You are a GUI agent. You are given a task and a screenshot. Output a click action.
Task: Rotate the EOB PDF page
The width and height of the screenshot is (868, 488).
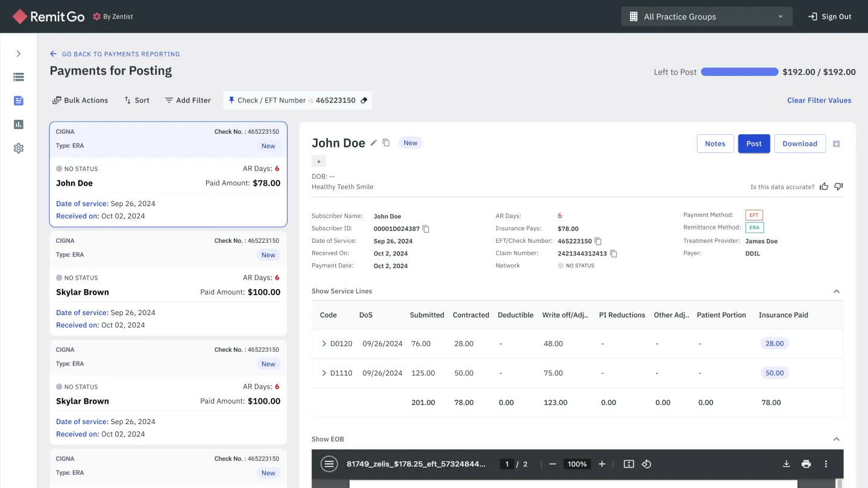tap(646, 464)
